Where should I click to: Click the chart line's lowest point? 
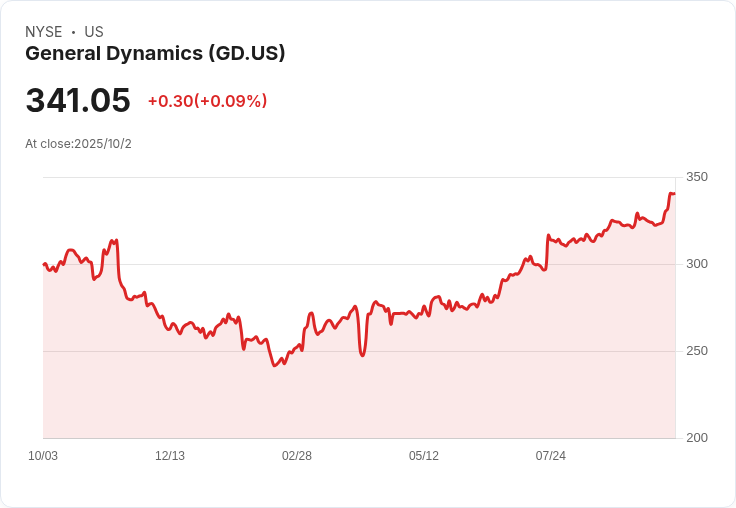point(274,366)
